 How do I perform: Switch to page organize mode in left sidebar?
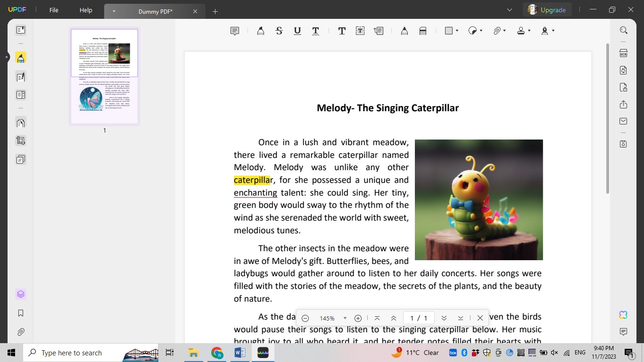click(21, 123)
